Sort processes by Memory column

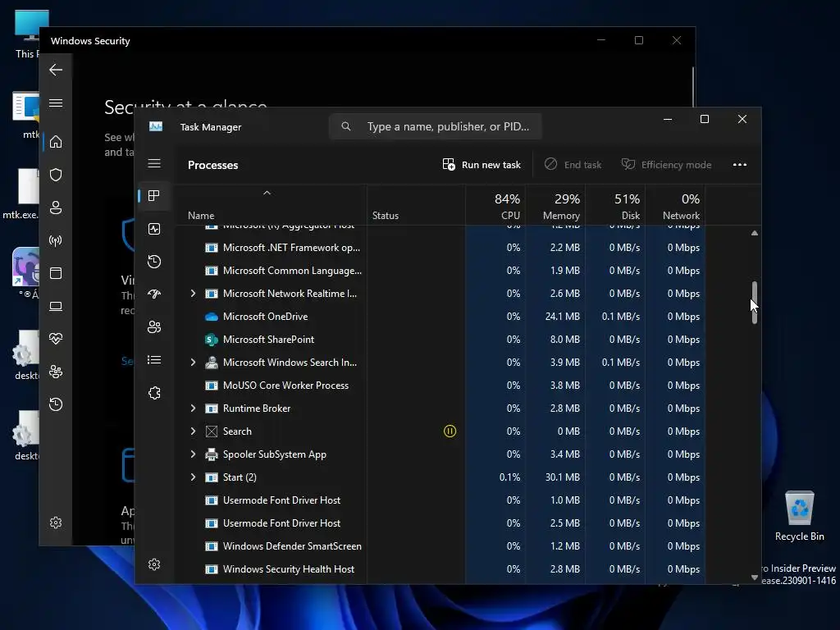click(x=555, y=206)
